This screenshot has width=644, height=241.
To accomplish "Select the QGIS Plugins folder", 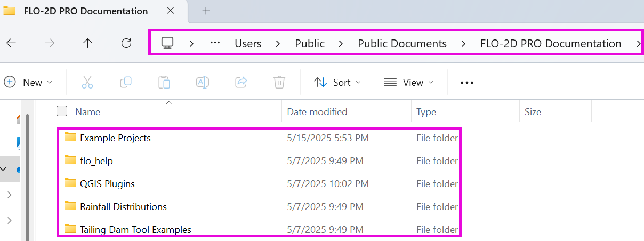I will point(107,184).
